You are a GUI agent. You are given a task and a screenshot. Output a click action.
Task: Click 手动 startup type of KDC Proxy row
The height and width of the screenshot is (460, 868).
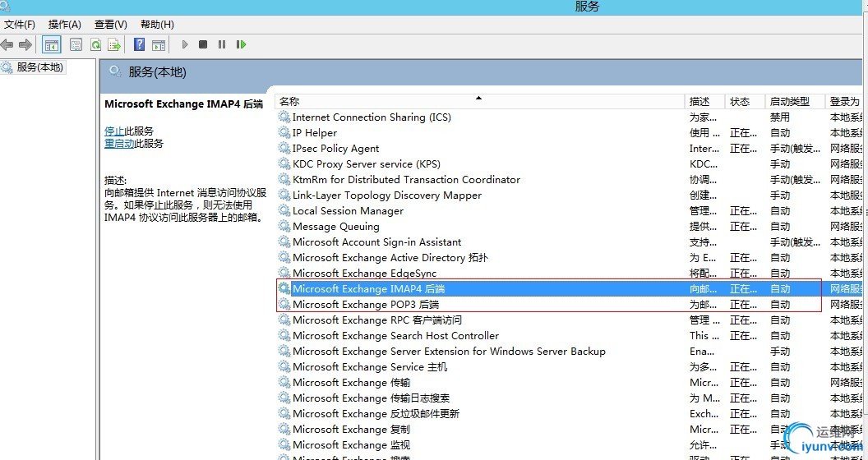pyautogui.click(x=780, y=164)
